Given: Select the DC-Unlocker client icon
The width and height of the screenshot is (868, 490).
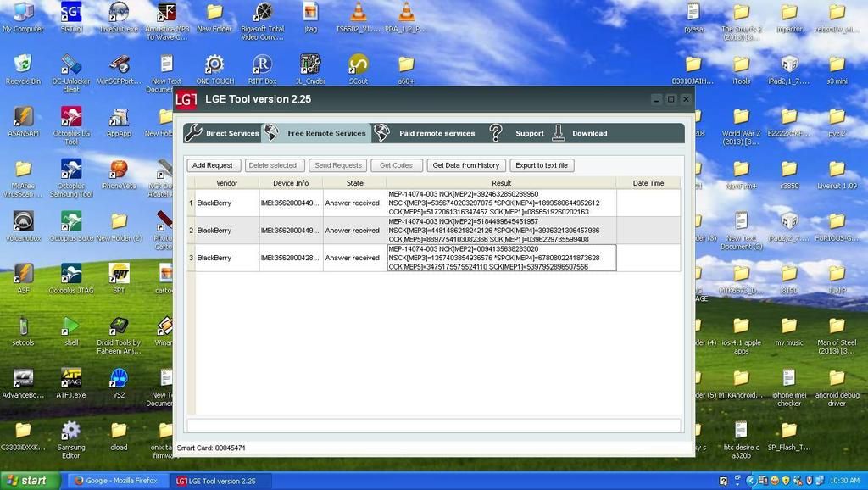Looking at the screenshot, I should point(71,73).
